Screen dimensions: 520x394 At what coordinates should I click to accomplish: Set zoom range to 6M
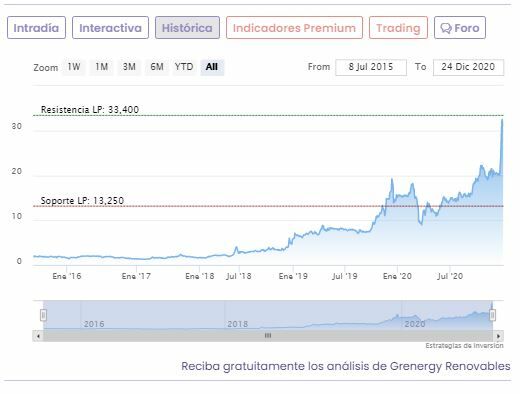click(157, 67)
